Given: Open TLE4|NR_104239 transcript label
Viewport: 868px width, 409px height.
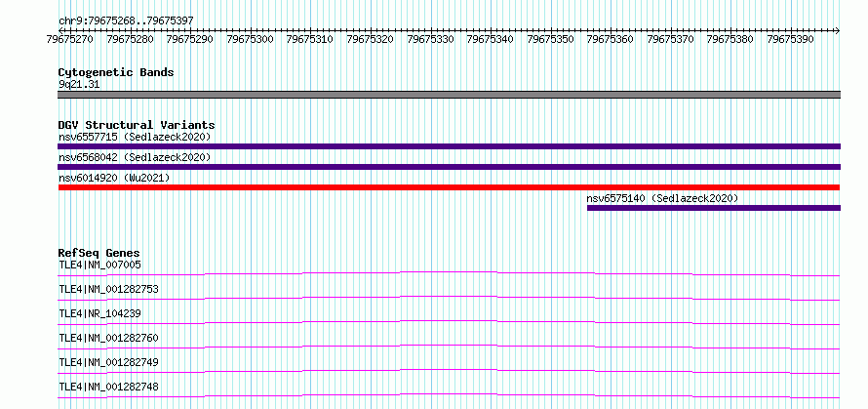Looking at the screenshot, I should [x=100, y=313].
